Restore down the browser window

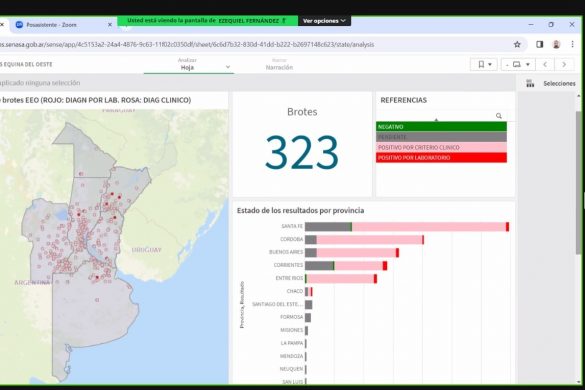pyautogui.click(x=551, y=25)
